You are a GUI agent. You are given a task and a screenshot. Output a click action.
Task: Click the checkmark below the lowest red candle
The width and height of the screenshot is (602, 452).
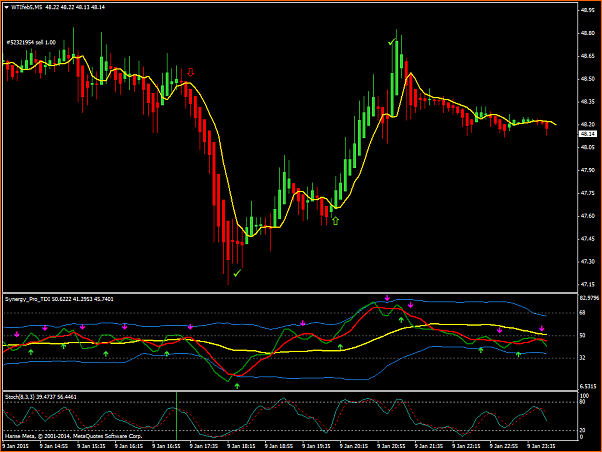click(x=237, y=273)
